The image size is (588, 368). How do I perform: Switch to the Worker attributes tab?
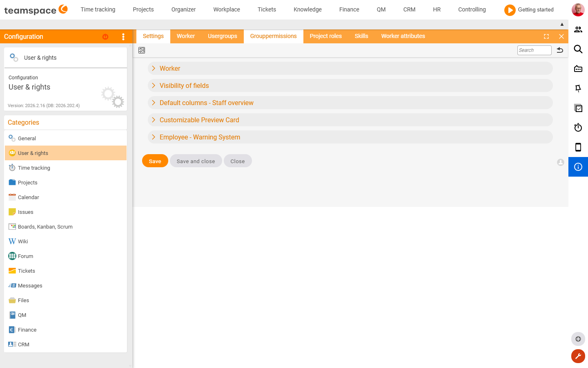(403, 36)
